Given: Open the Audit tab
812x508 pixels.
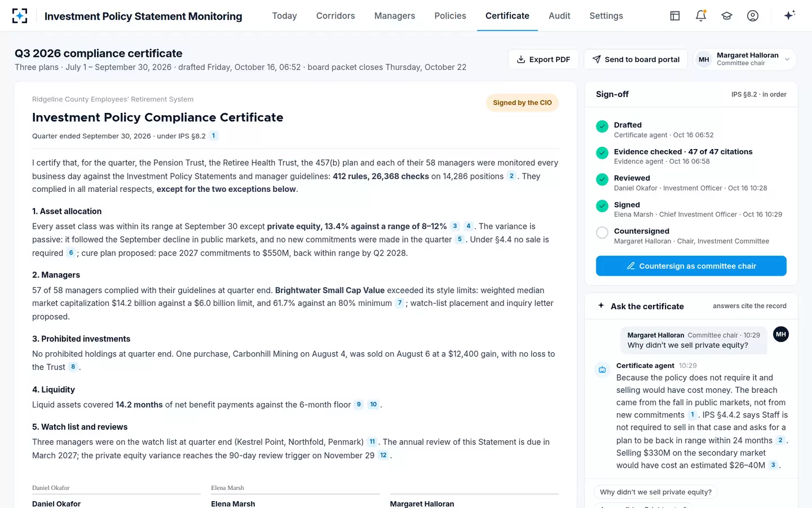Looking at the screenshot, I should [x=559, y=16].
